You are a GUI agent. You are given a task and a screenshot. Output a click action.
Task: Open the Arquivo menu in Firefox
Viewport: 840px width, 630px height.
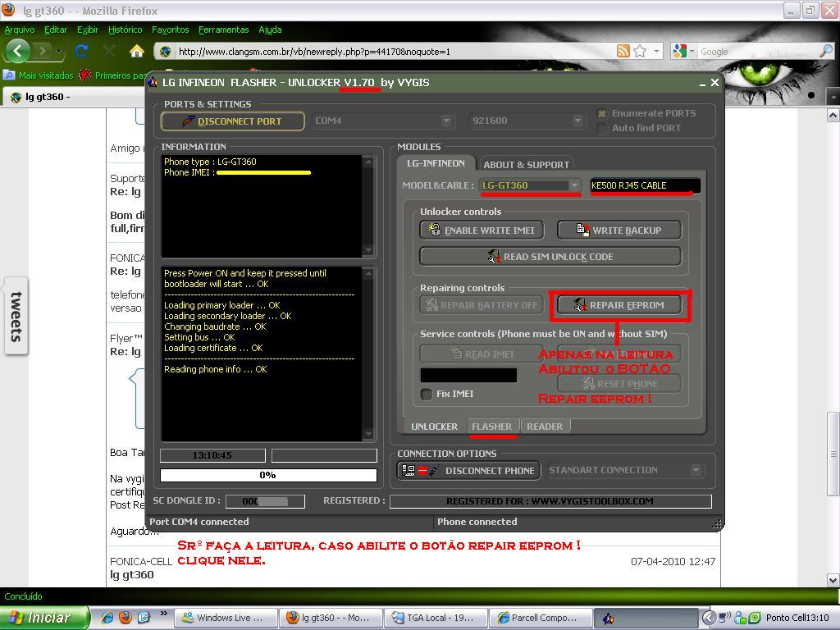pos(20,30)
